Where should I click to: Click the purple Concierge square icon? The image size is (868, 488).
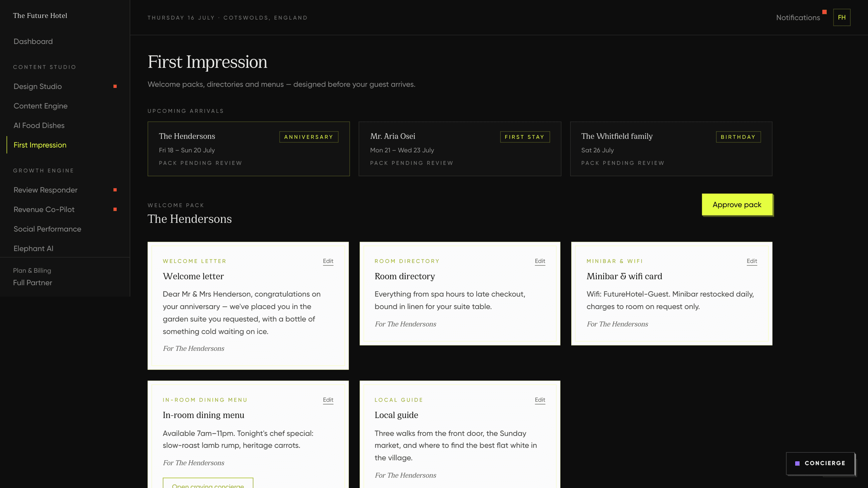click(x=797, y=464)
